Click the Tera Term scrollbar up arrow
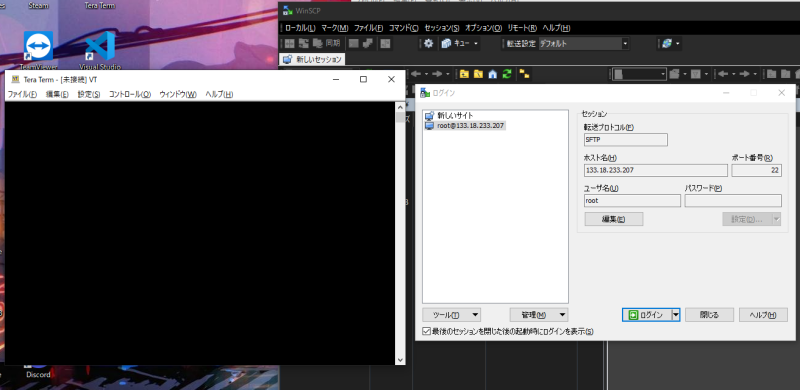 click(x=400, y=106)
